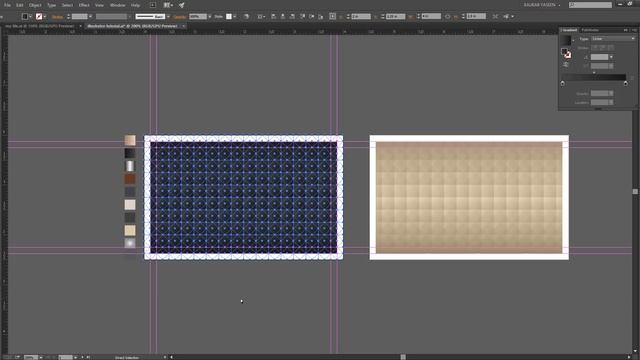The image size is (640, 360).
Task: Click the horizontal align right icon
Action: (x=292, y=16)
